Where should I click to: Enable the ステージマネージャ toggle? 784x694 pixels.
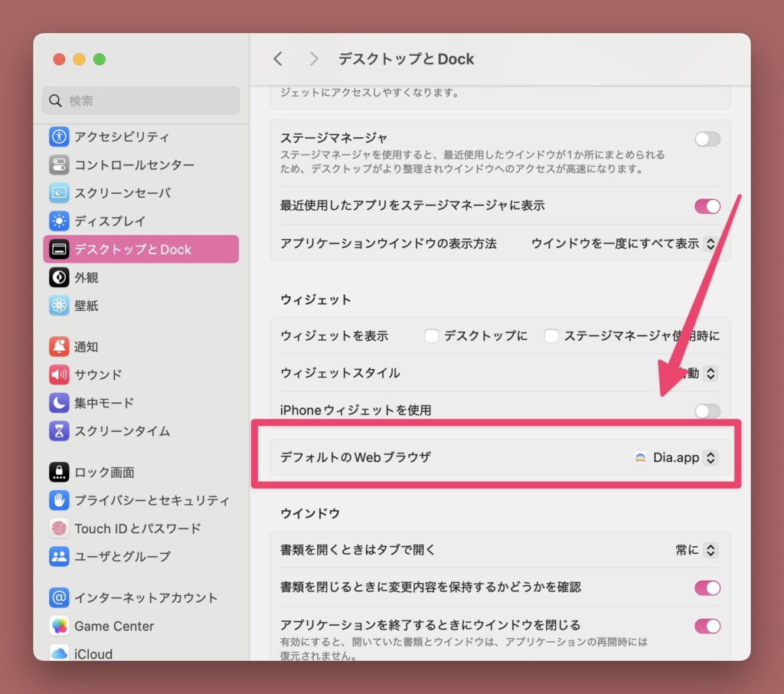[x=707, y=139]
